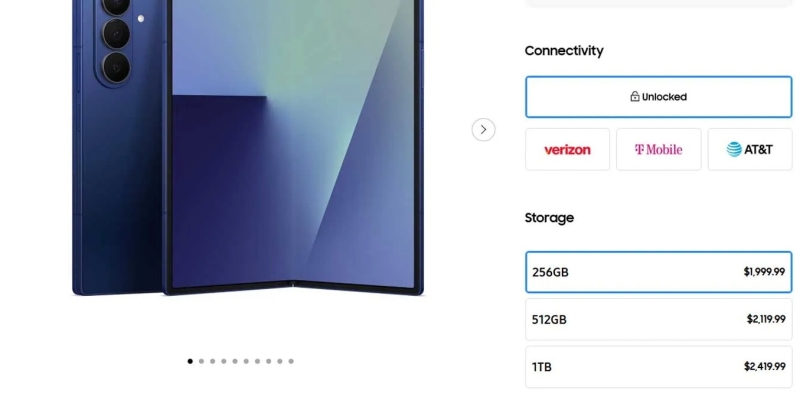
Task: Choose the T-Mobile carrier option
Action: (x=659, y=149)
